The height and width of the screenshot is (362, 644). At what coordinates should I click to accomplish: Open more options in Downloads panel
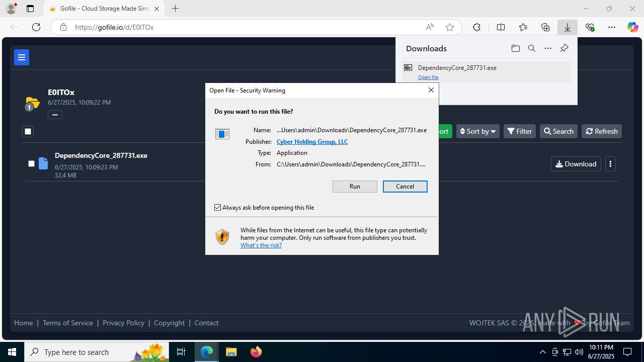click(x=548, y=48)
